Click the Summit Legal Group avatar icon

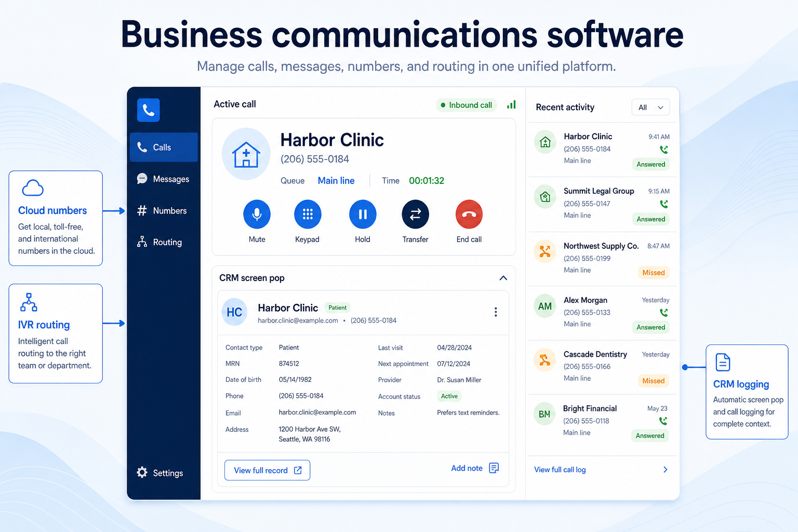click(545, 197)
